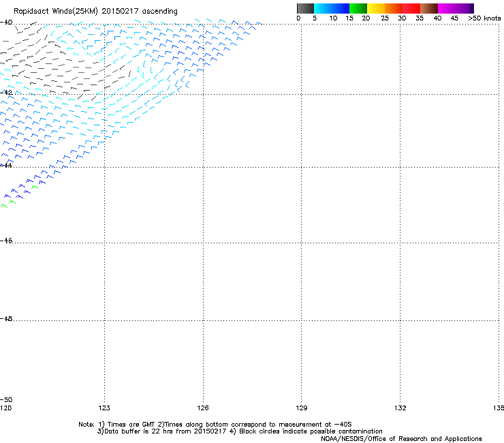Click the chart title 'Rapidscat Winds(25KM) 20150217 ascending'

coord(95,12)
